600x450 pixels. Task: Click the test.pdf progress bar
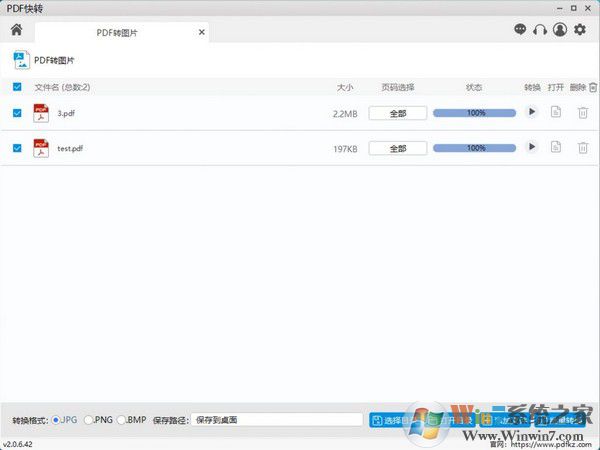point(474,148)
